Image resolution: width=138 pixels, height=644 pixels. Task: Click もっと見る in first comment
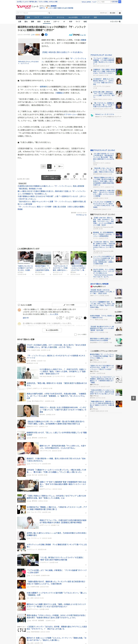pos(54,314)
